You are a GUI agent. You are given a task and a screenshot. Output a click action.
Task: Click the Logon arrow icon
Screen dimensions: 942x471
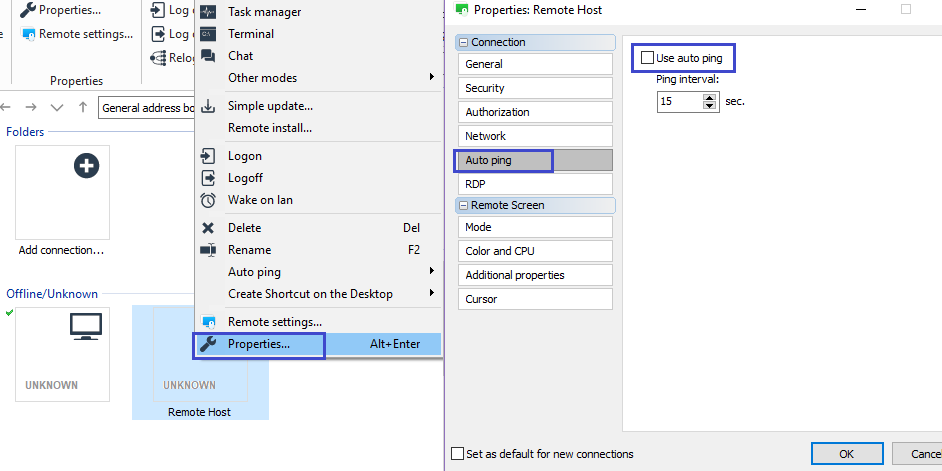pos(208,156)
